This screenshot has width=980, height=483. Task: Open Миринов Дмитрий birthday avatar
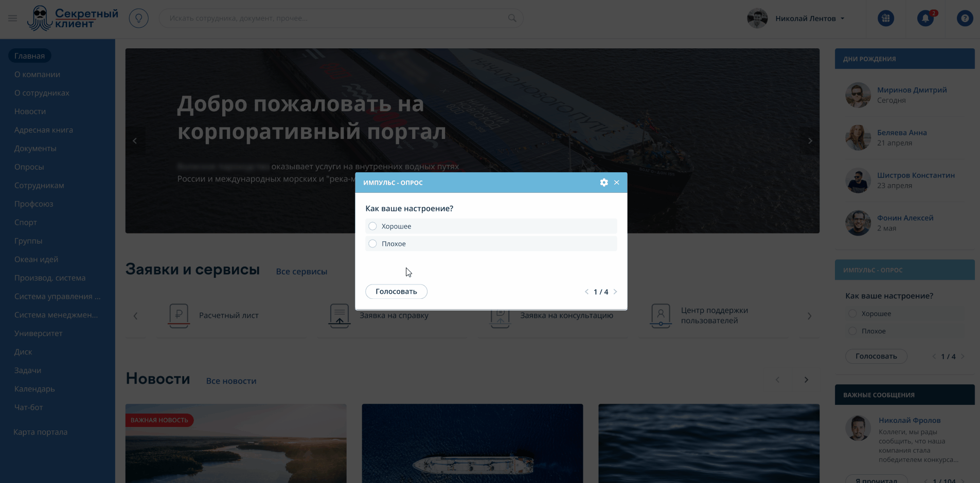858,95
